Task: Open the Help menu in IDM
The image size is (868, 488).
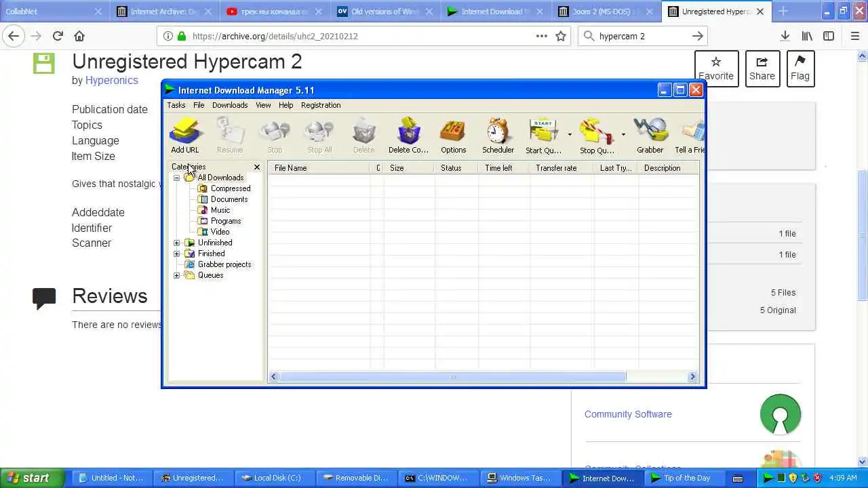Action: [286, 105]
